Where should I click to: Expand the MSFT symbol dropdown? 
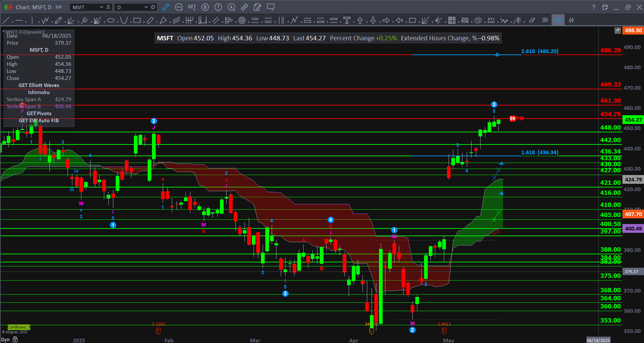(101, 7)
